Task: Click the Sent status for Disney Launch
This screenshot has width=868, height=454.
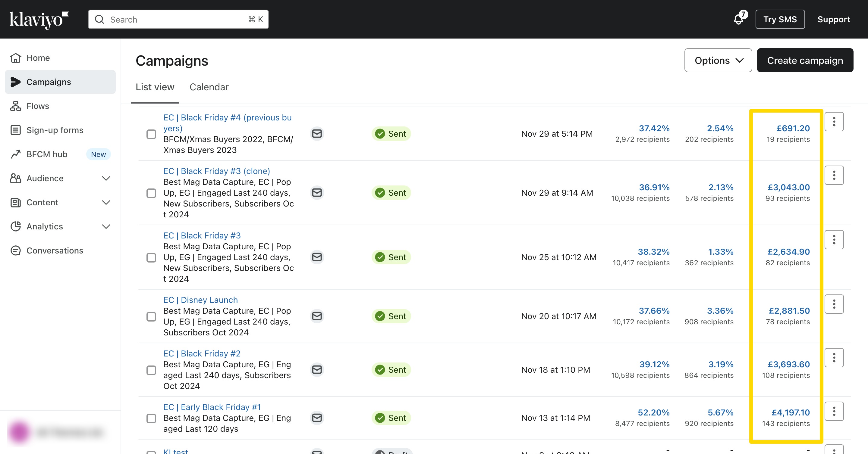Action: click(x=391, y=316)
